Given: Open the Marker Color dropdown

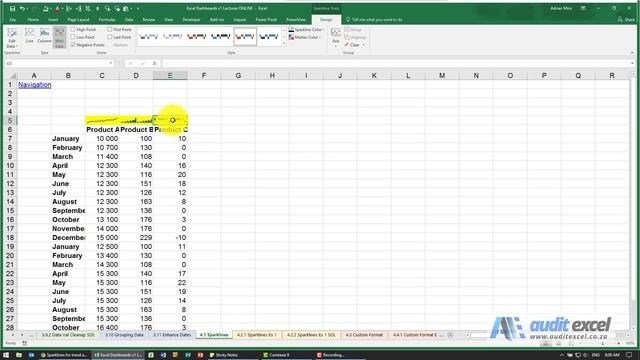Looking at the screenshot, I should click(x=305, y=37).
